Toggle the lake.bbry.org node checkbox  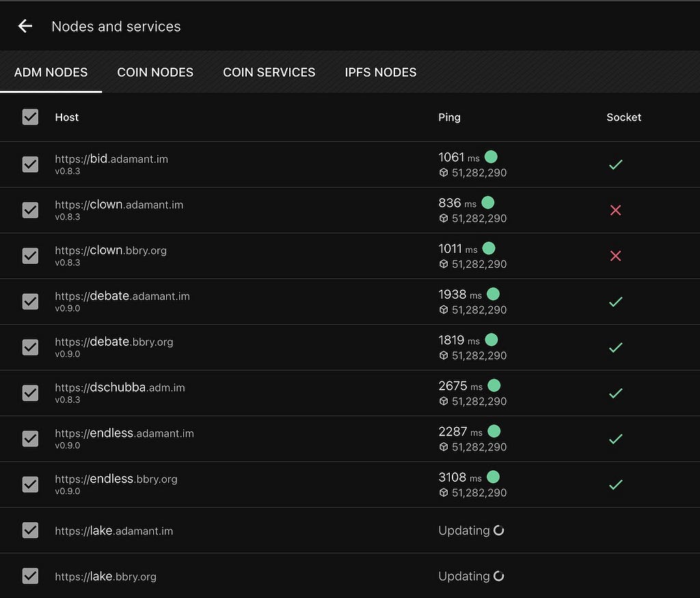pyautogui.click(x=30, y=576)
